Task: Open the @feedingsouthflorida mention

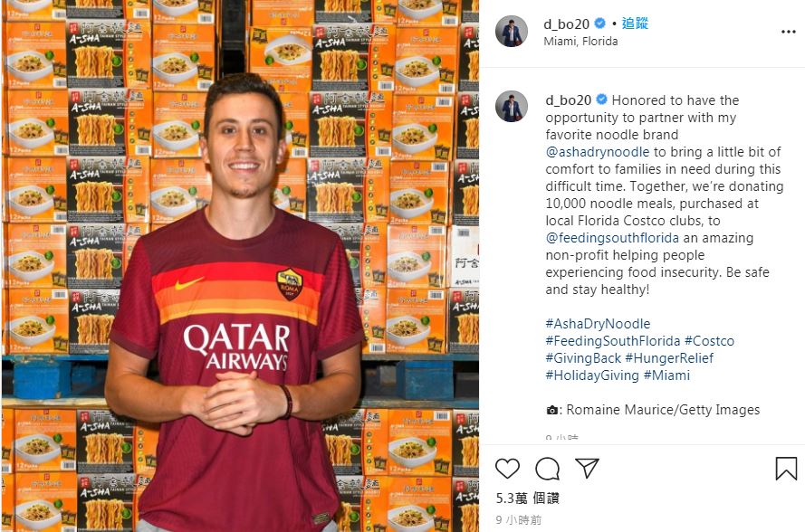Action: pyautogui.click(x=612, y=238)
